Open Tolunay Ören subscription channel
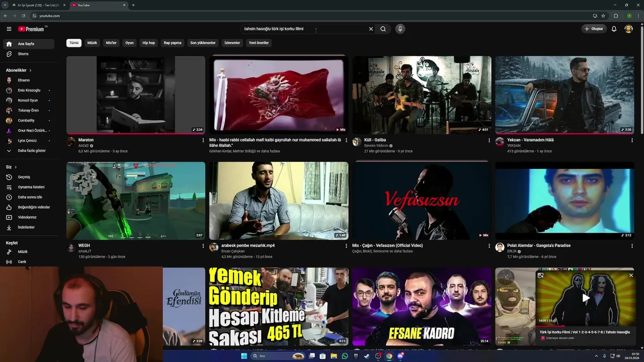Viewport: 644px width, 362px height. [x=28, y=110]
